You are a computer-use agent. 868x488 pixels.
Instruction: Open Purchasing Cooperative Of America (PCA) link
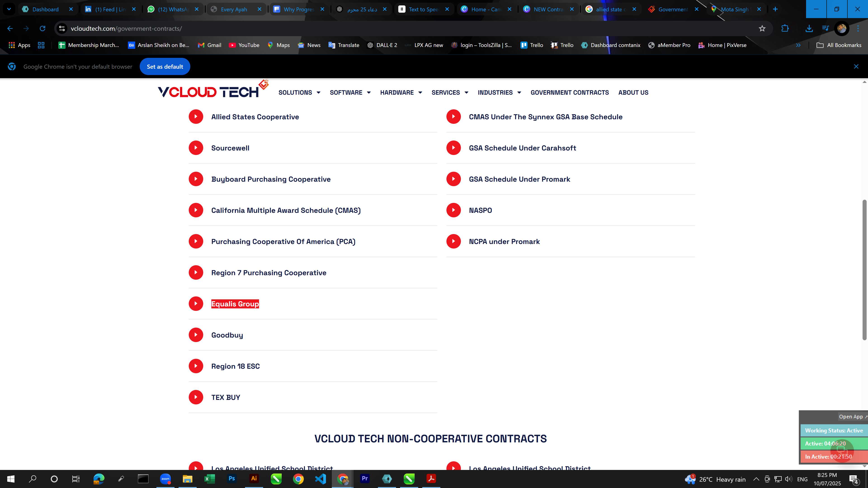point(283,242)
